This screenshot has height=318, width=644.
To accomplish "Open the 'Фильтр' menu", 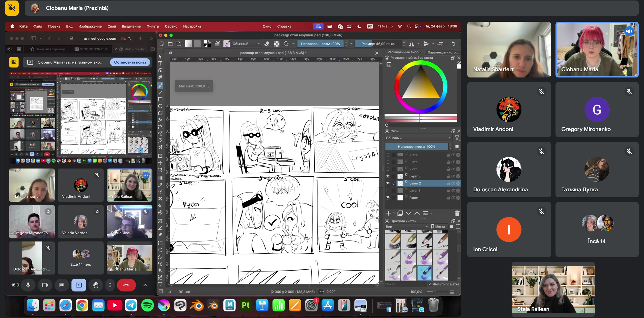I will pos(153,26).
